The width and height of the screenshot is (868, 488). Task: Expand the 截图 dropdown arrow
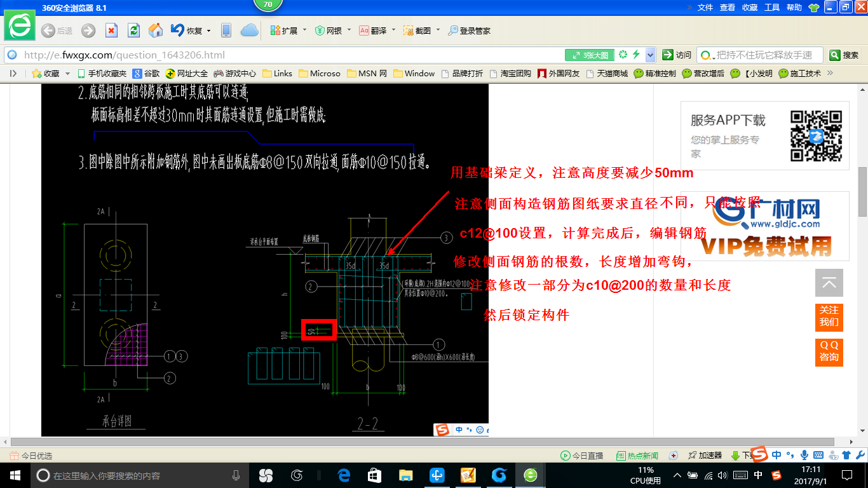click(438, 30)
